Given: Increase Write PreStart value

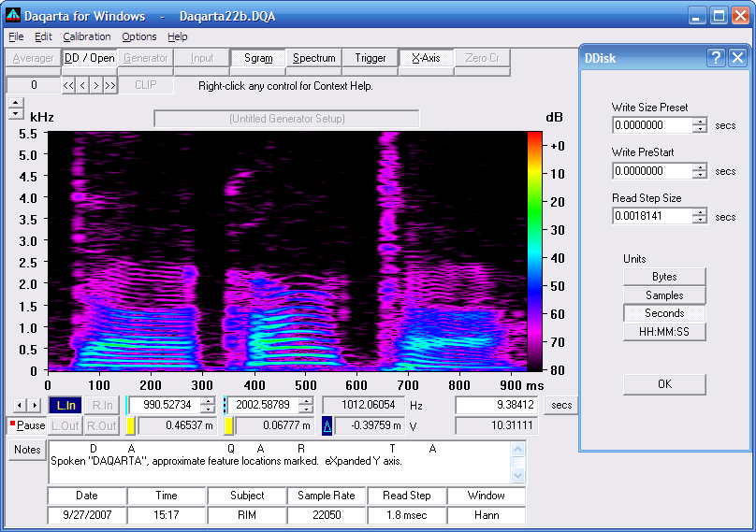Looking at the screenshot, I should click(x=700, y=167).
